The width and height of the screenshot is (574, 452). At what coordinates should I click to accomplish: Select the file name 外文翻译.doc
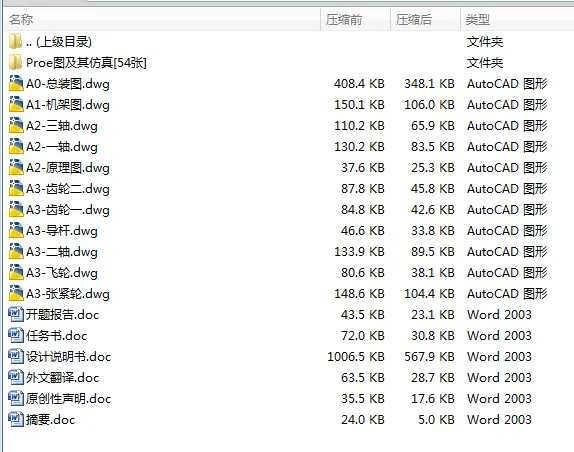(x=63, y=378)
